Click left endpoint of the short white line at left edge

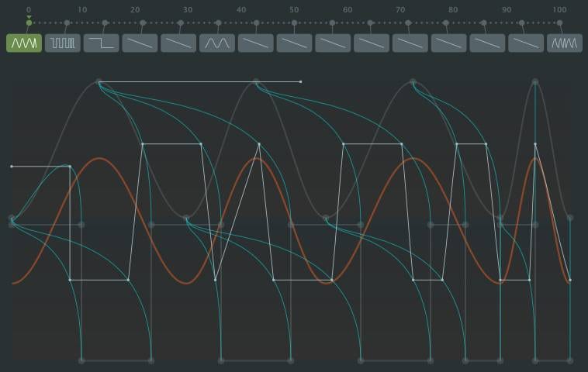pyautogui.click(x=12, y=167)
